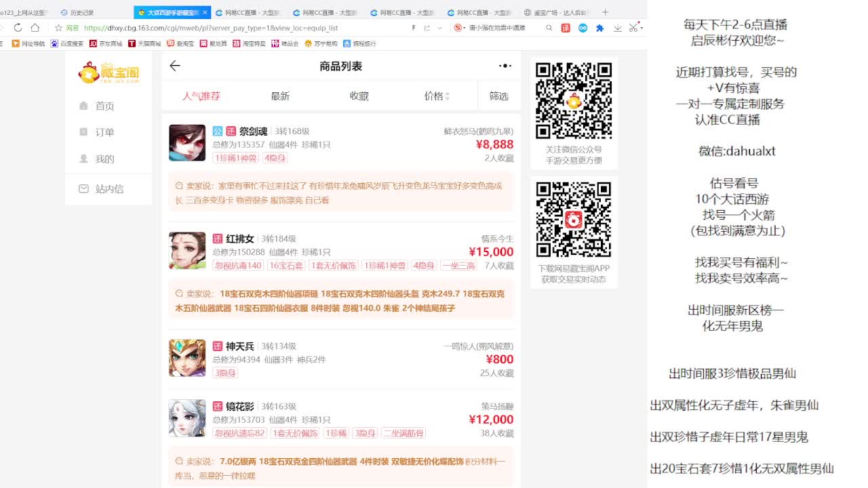The image size is (868, 488).
Task: Open the puzzle-piece extensions icon
Action: [x=600, y=28]
